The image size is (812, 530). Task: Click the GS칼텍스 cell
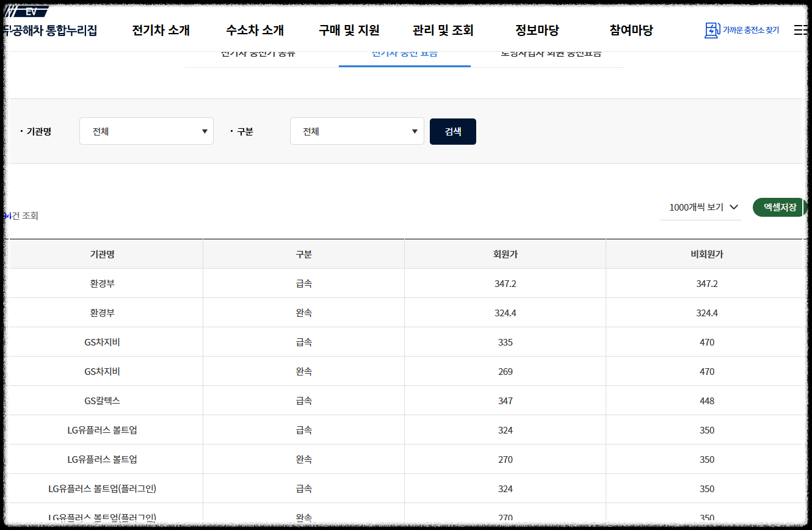pos(102,401)
